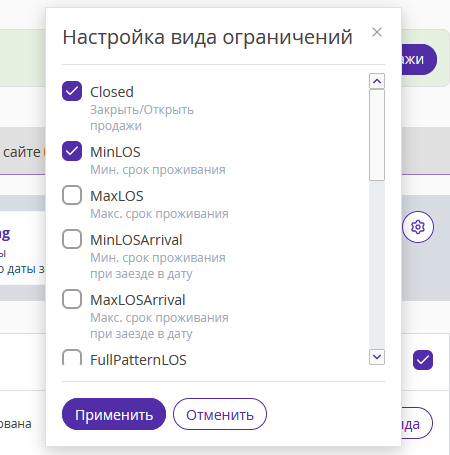Toggle purple checked box right of dialog
450x455 pixels.
(423, 360)
